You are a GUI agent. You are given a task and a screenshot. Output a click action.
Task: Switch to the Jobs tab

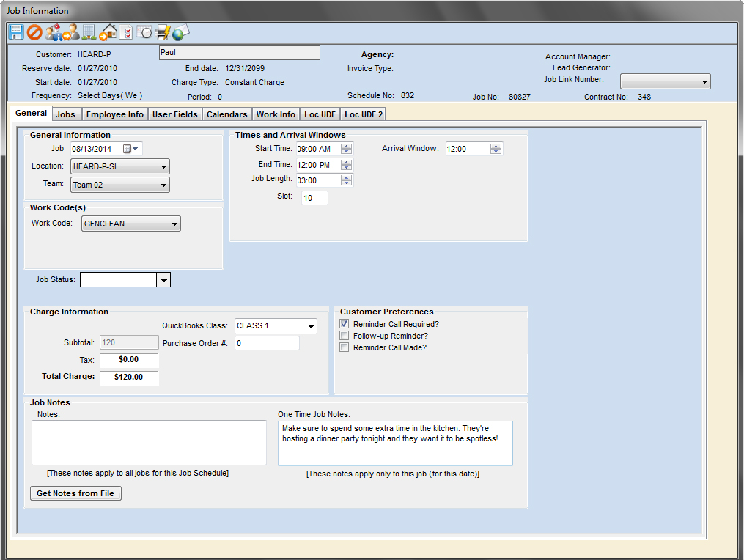pyautogui.click(x=65, y=114)
